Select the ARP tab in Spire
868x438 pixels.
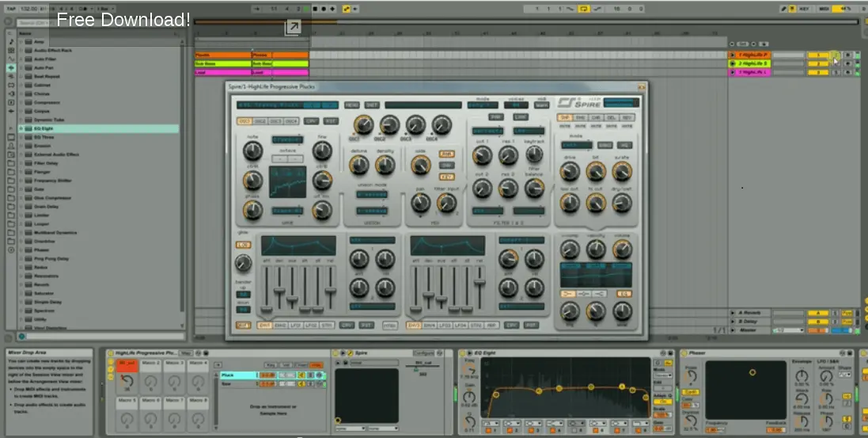(x=491, y=326)
